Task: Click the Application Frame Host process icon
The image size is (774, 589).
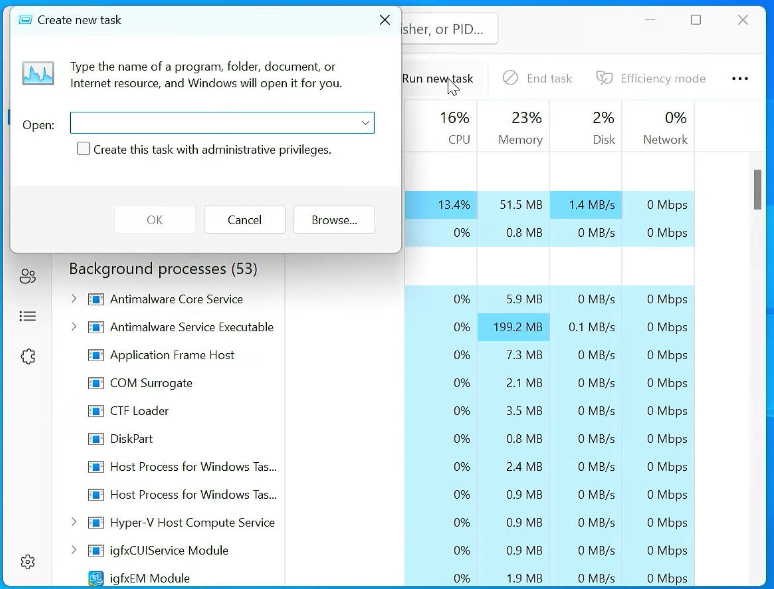Action: [x=96, y=355]
